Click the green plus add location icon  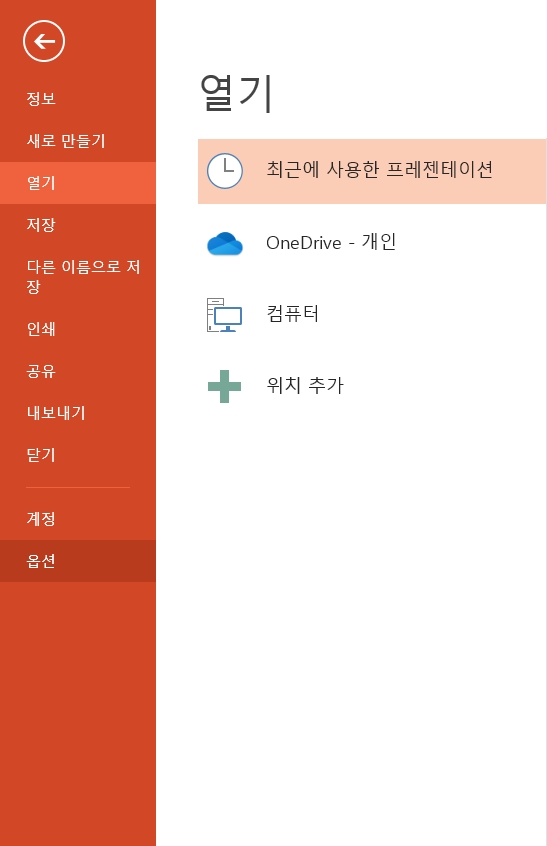(x=224, y=386)
